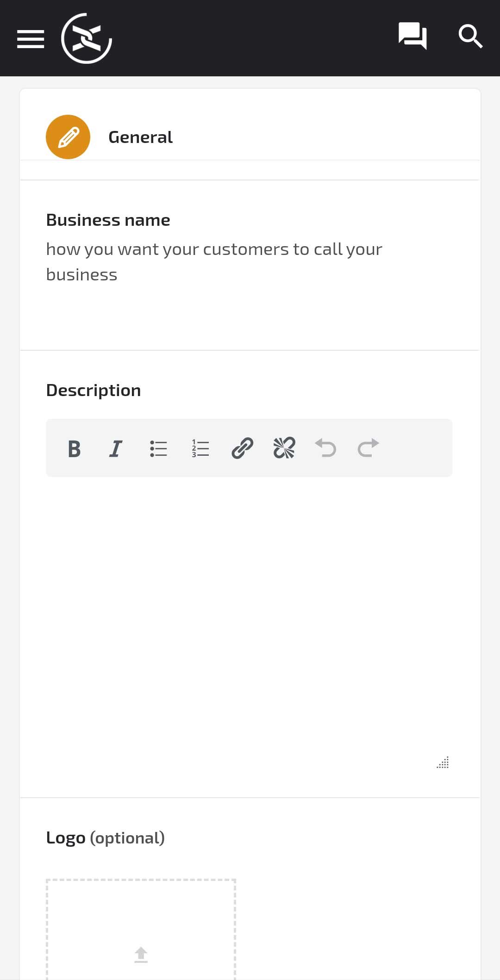Open the chat messages icon
Screen dimensions: 500x980
(x=412, y=36)
